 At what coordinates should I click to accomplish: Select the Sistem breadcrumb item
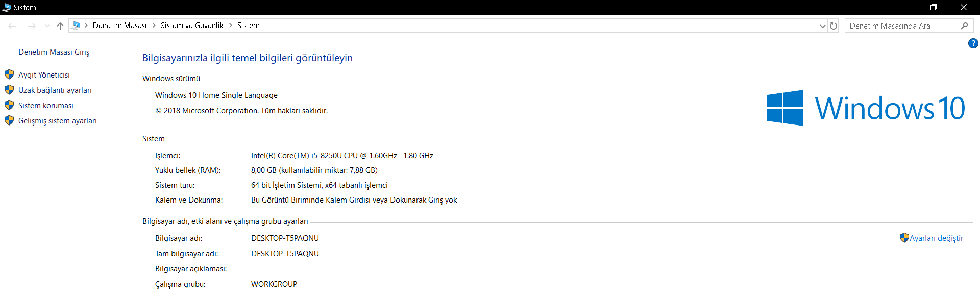[249, 26]
